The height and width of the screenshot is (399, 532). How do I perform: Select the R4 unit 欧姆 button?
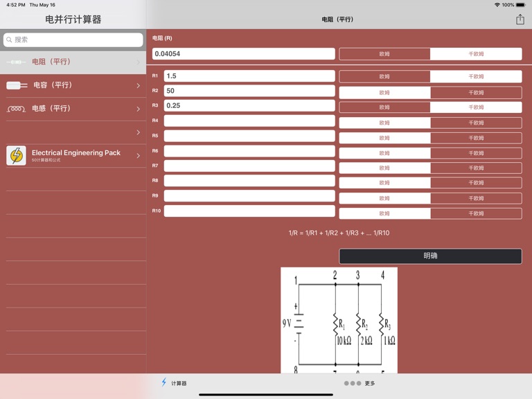pos(384,123)
